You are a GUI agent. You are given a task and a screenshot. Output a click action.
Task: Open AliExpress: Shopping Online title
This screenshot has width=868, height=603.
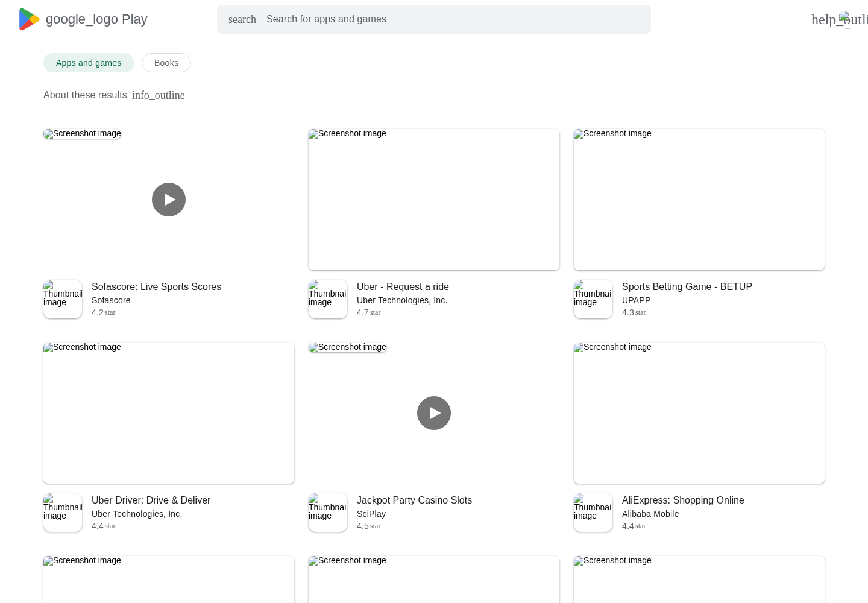(683, 500)
